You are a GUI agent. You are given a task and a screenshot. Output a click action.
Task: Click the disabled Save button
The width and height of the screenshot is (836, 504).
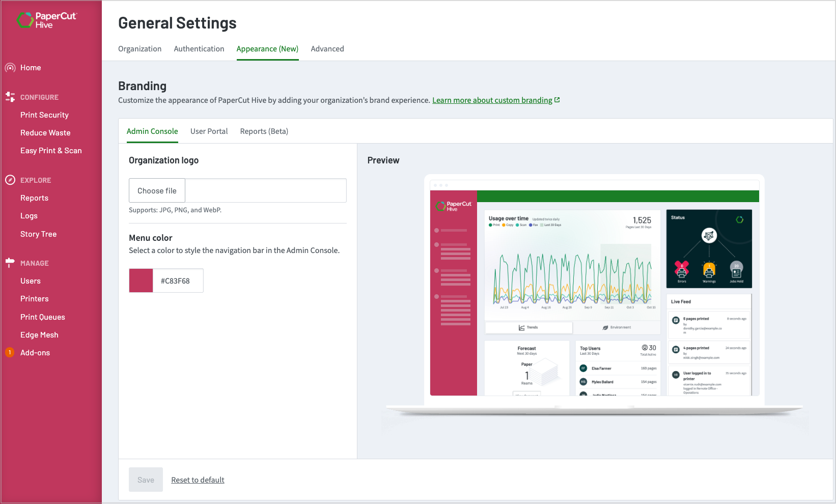(x=146, y=480)
